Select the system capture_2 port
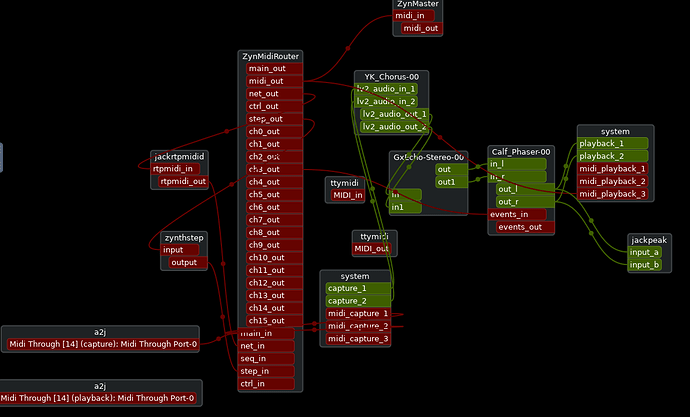Screen dimensions: 690x417 358,301
